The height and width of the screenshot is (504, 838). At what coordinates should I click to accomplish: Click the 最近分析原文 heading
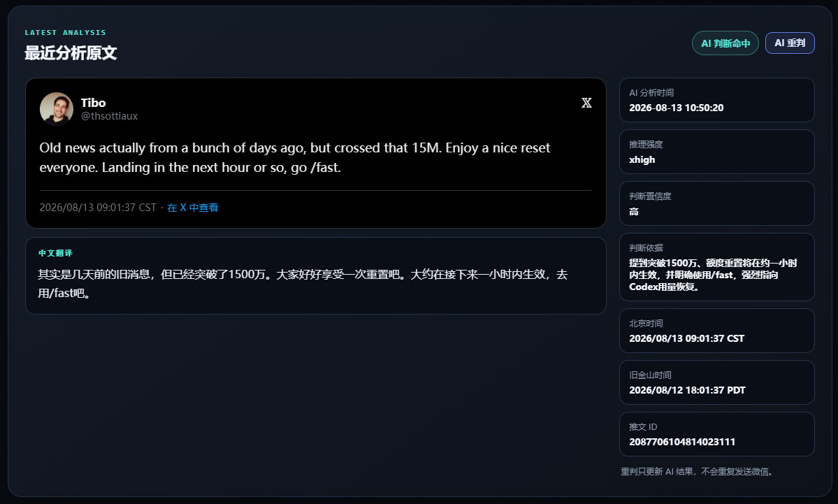coord(71,53)
